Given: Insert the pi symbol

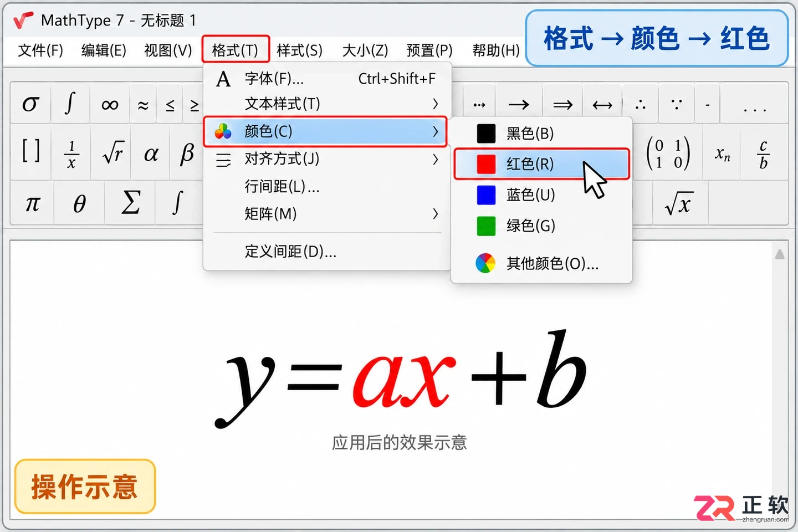Looking at the screenshot, I should pyautogui.click(x=33, y=203).
